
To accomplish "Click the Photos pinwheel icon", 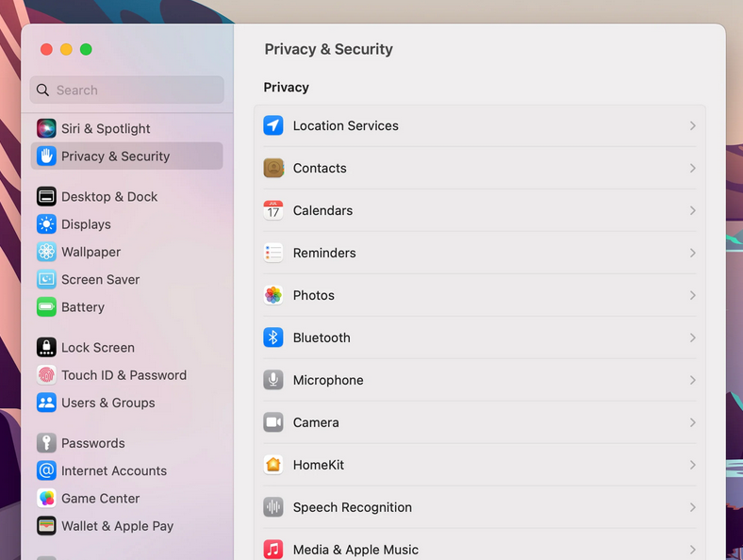I will coord(273,295).
